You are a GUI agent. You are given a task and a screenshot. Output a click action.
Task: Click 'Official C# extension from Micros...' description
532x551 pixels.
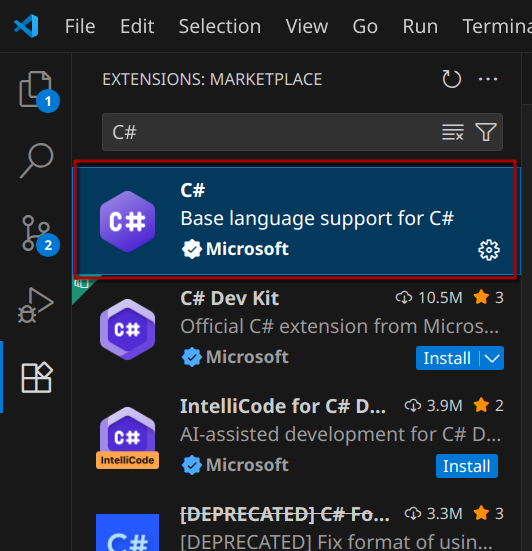click(339, 326)
